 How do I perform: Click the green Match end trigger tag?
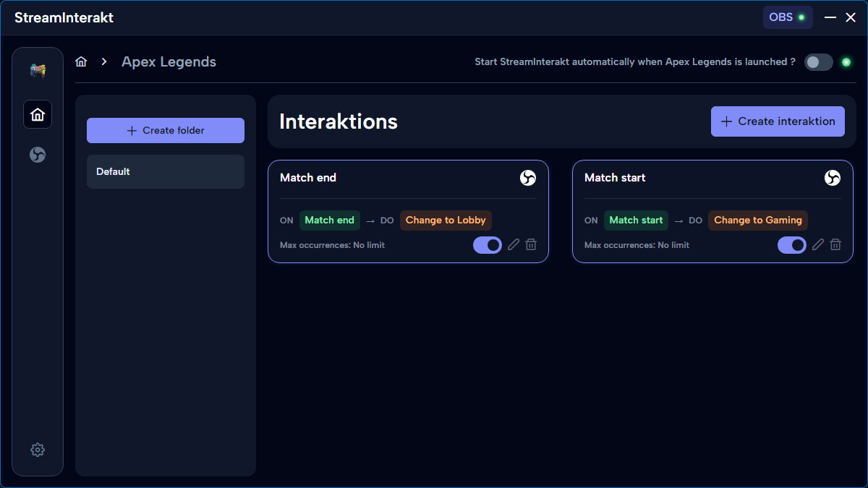point(330,221)
